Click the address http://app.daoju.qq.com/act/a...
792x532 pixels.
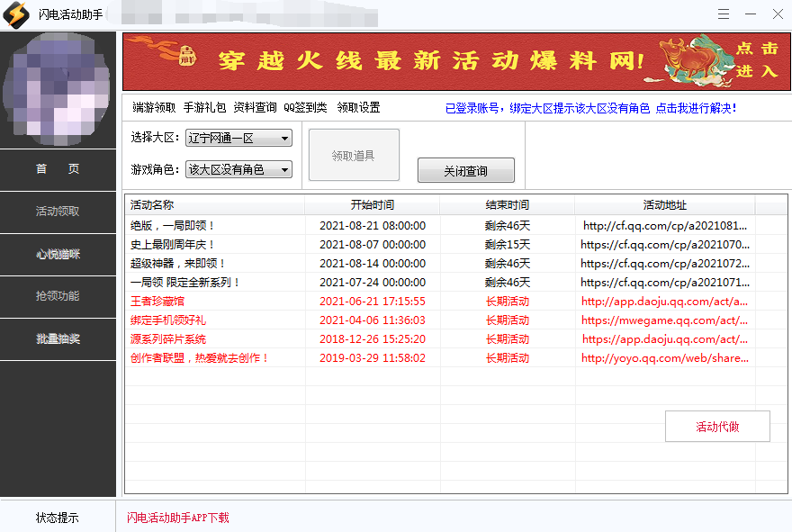pos(665,302)
